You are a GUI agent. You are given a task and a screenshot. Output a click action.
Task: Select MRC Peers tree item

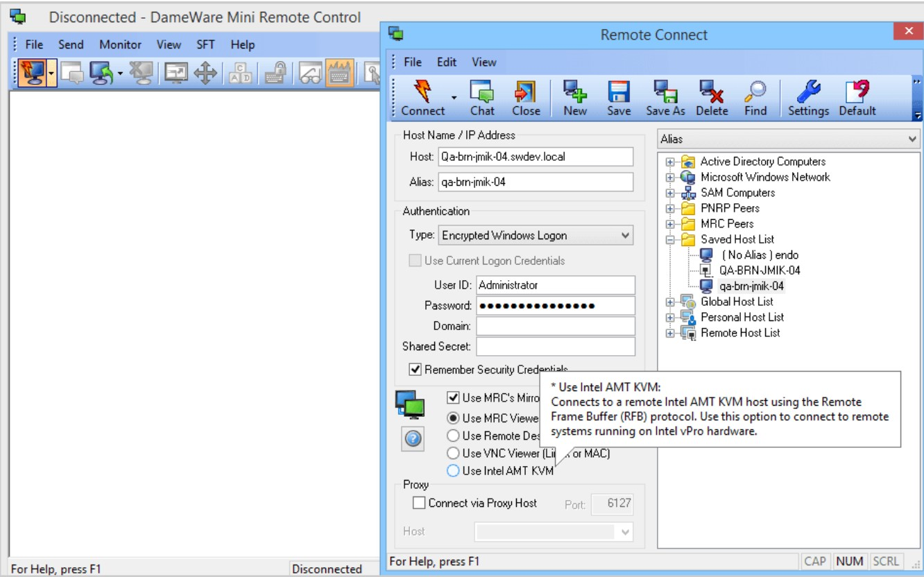[x=727, y=223]
